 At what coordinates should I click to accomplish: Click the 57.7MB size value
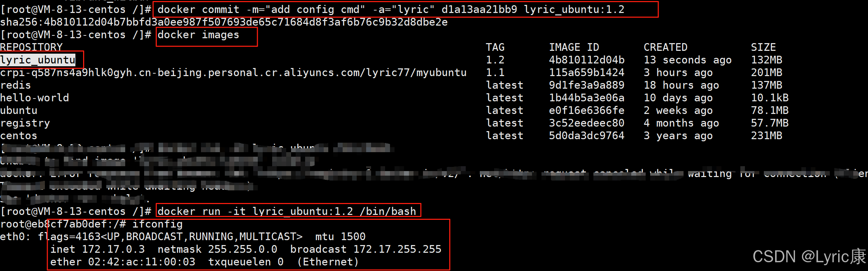769,123
